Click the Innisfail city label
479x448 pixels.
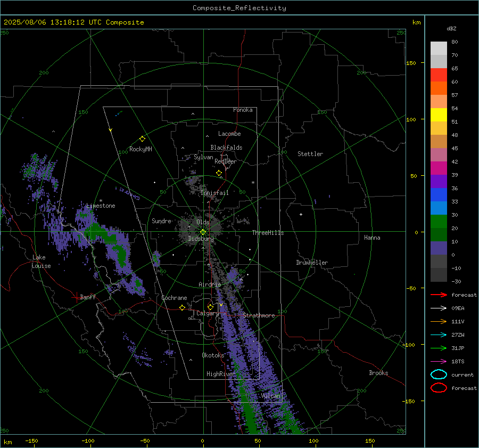(214, 193)
